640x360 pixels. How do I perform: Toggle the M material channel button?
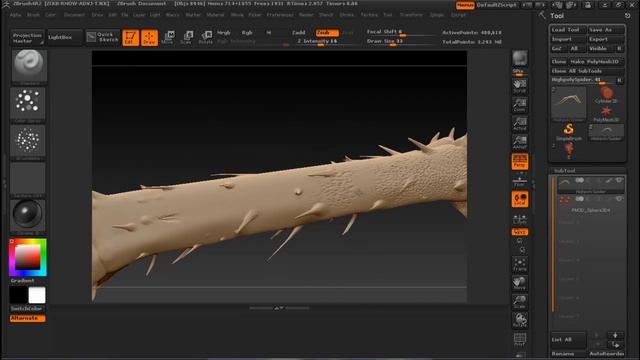point(269,33)
